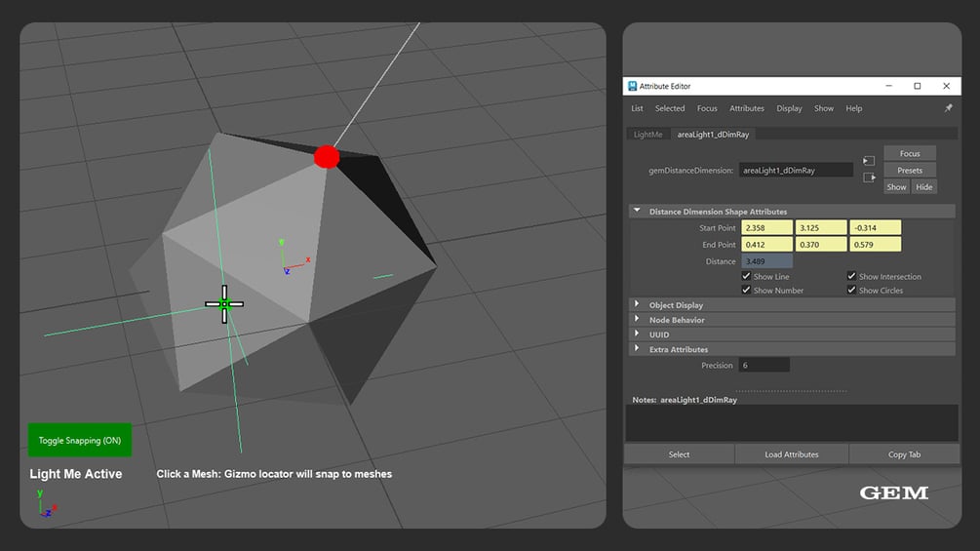Close the Attribute Editor window
Image resolution: width=980 pixels, height=551 pixels.
(946, 86)
